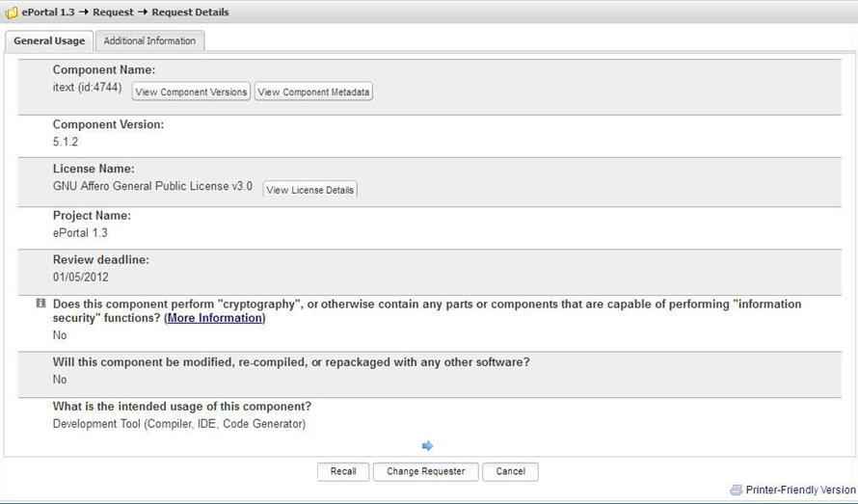Follow the More Information link

[x=214, y=318]
